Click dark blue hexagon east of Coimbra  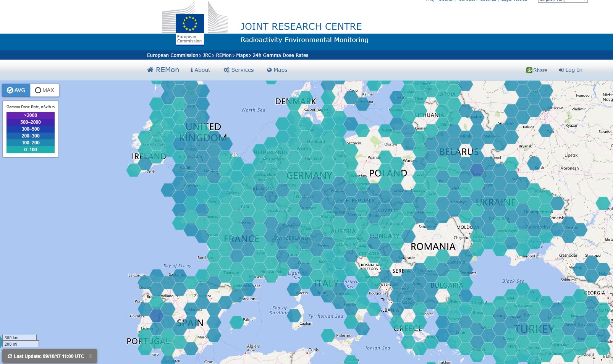click(x=157, y=316)
